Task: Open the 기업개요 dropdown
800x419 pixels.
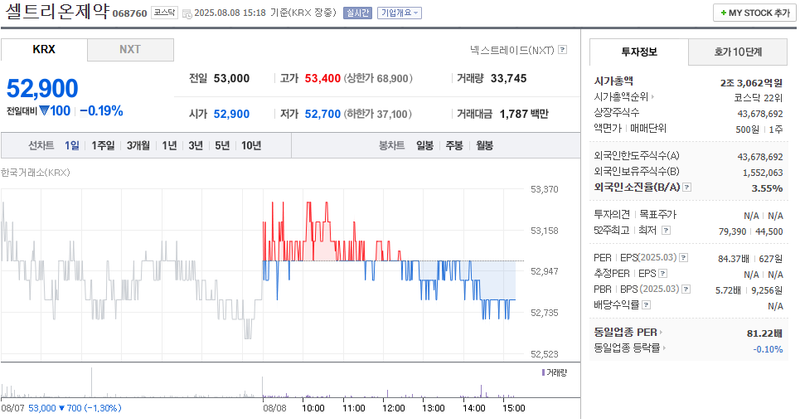Action: pos(399,13)
